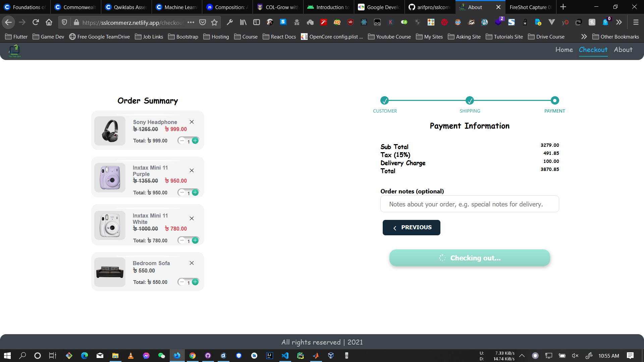Click the Checking out button
This screenshot has height=362, width=644.
tap(470, 258)
